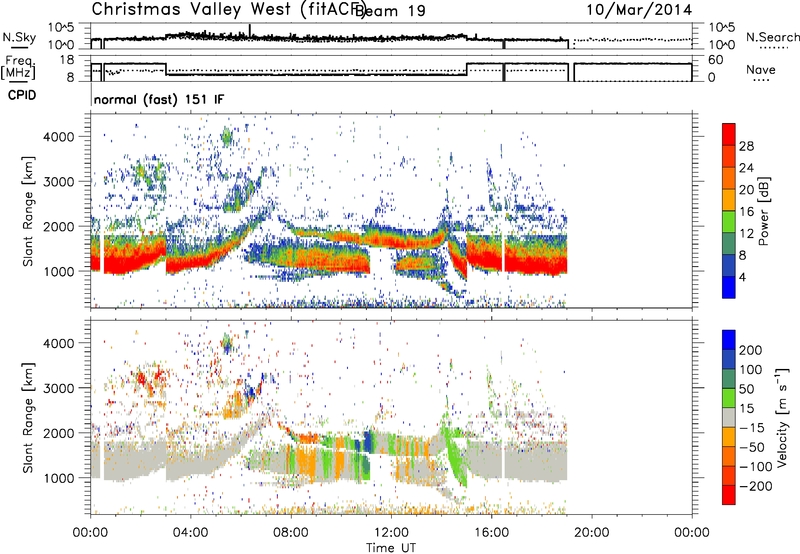Screen dimensions: 800x554
Task: Click the velocity panel 'Slant Range [km]' label
Action: click(x=28, y=418)
